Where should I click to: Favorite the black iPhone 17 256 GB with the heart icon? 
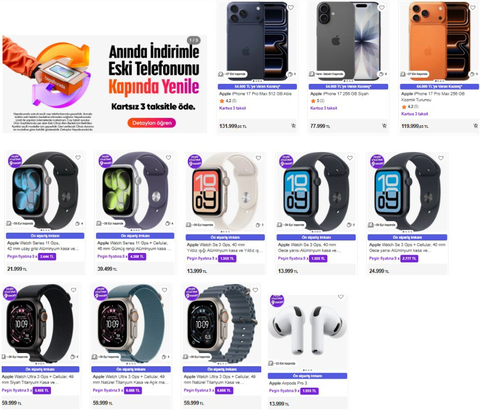pyautogui.click(x=382, y=7)
